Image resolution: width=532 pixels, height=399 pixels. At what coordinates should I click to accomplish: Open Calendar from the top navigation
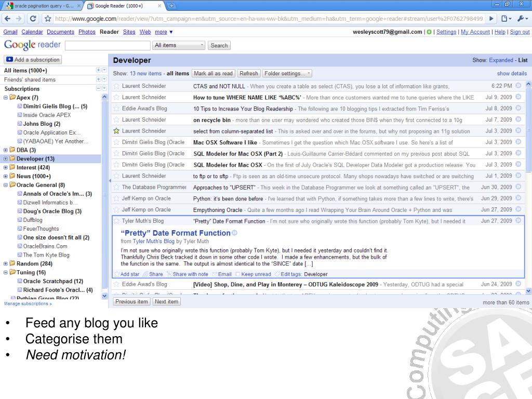click(x=32, y=32)
